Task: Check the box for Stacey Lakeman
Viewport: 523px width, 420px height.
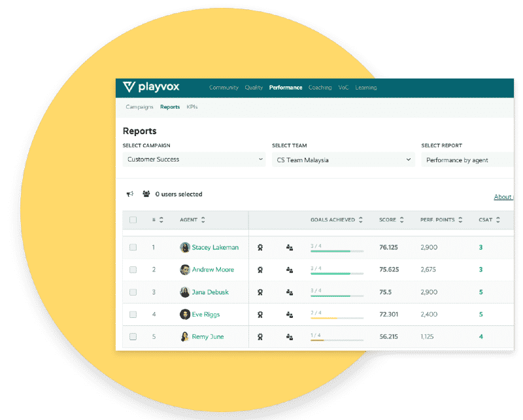Action: coord(133,247)
